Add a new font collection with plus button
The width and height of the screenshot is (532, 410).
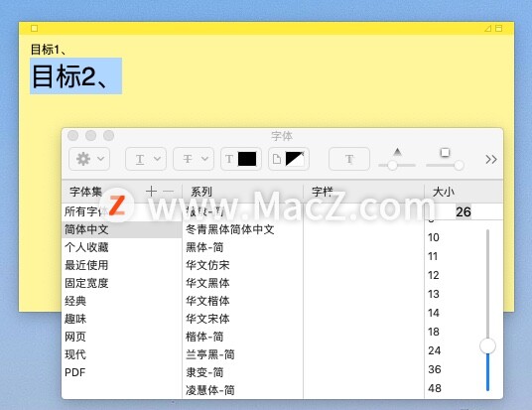tap(151, 192)
